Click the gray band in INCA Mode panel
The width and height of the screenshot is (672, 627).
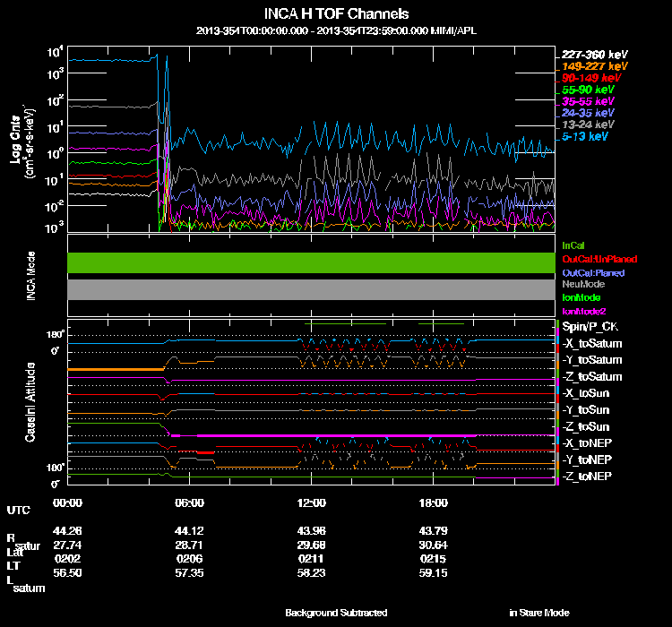(311, 289)
